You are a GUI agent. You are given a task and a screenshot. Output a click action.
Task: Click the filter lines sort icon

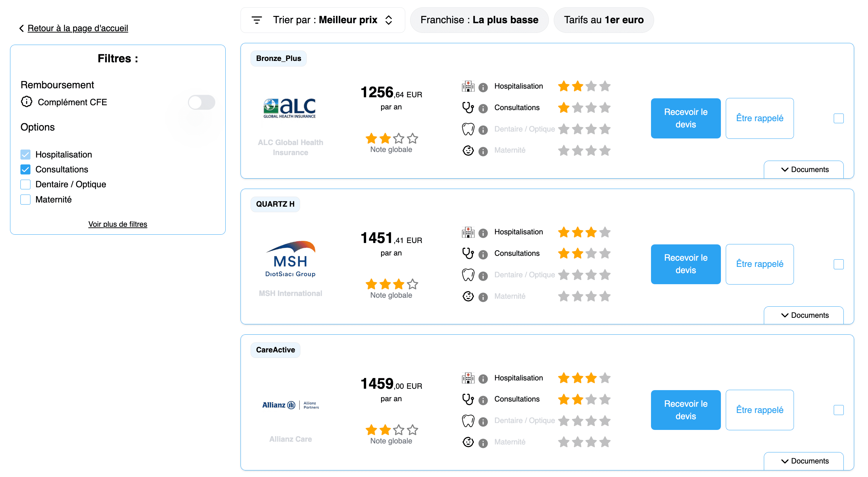(256, 20)
